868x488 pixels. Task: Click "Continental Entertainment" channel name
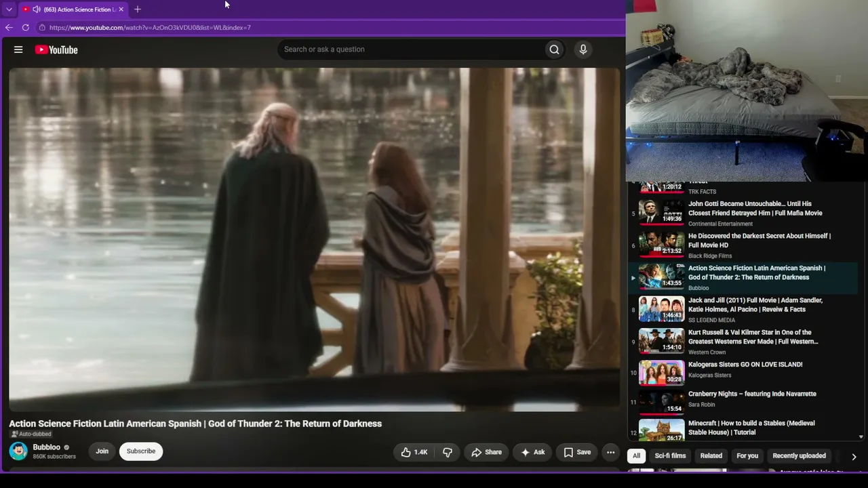(x=720, y=224)
